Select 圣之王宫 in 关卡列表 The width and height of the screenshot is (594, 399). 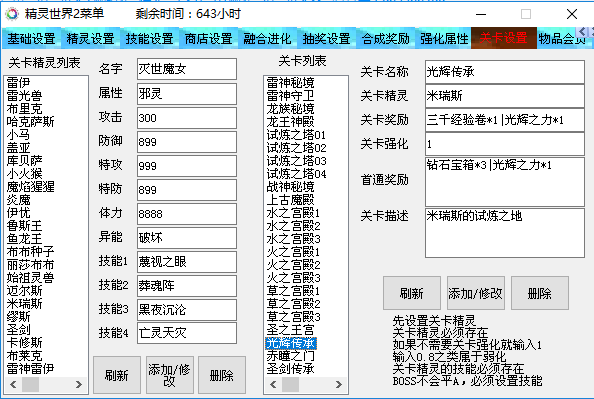pyautogui.click(x=290, y=330)
